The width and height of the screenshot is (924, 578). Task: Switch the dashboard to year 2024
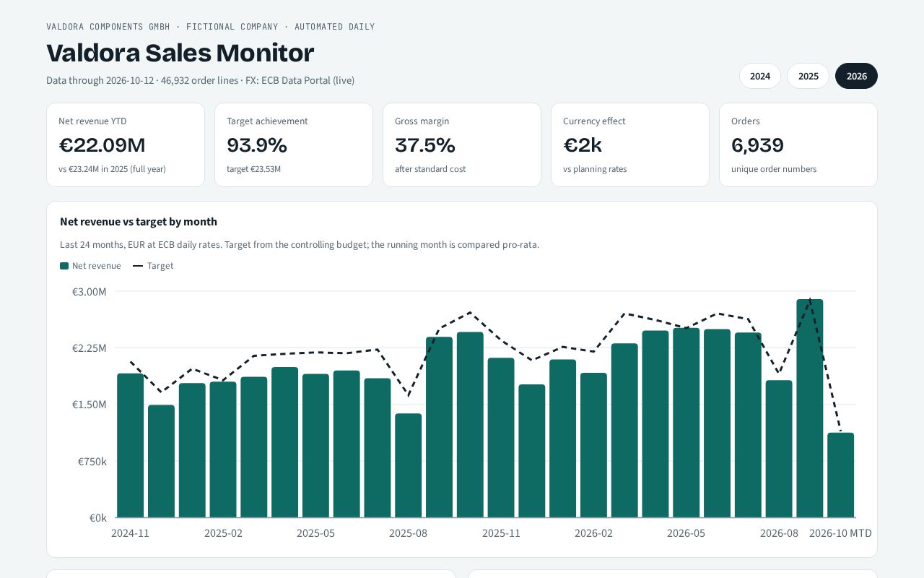760,76
